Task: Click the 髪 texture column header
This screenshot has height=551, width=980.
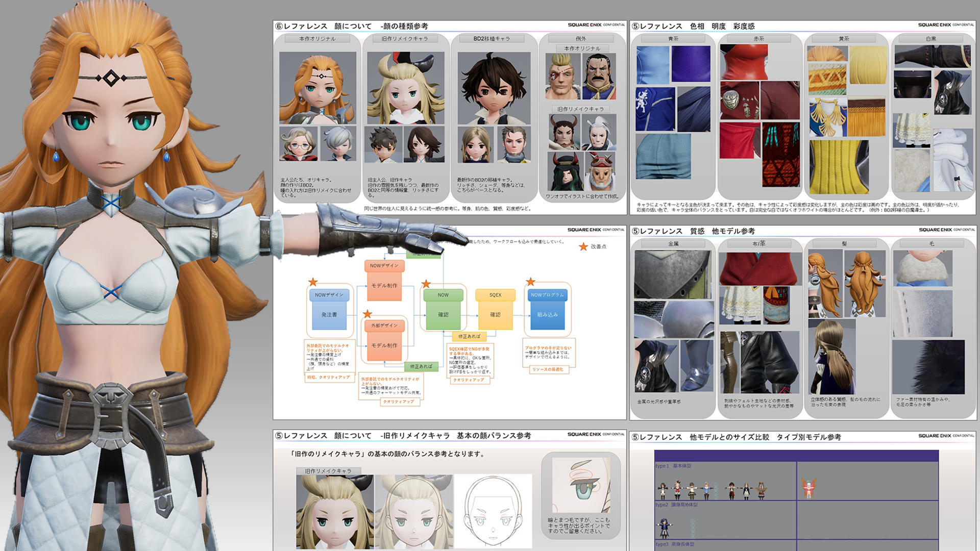Action: pos(844,244)
